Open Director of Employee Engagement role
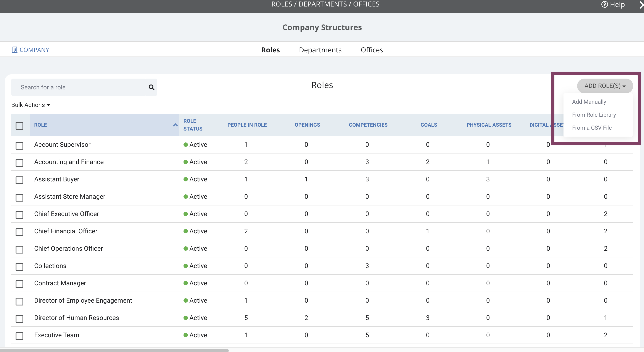 tap(83, 300)
